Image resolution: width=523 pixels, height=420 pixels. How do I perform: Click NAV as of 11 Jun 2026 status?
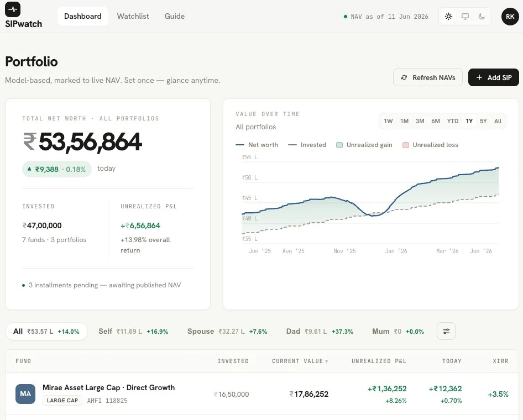coord(386,17)
